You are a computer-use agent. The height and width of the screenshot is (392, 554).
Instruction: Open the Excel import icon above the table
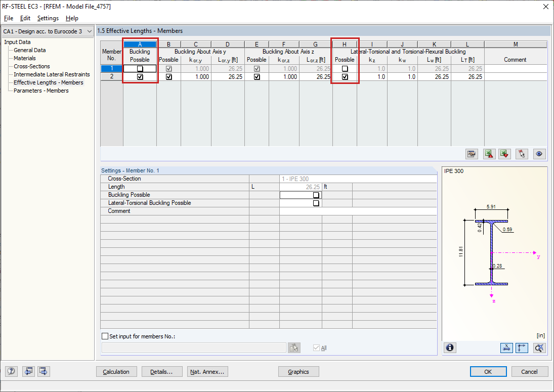[x=488, y=154]
